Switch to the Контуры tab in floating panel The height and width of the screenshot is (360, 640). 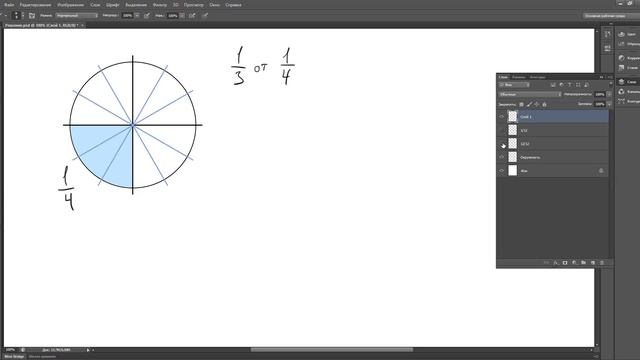(x=537, y=77)
